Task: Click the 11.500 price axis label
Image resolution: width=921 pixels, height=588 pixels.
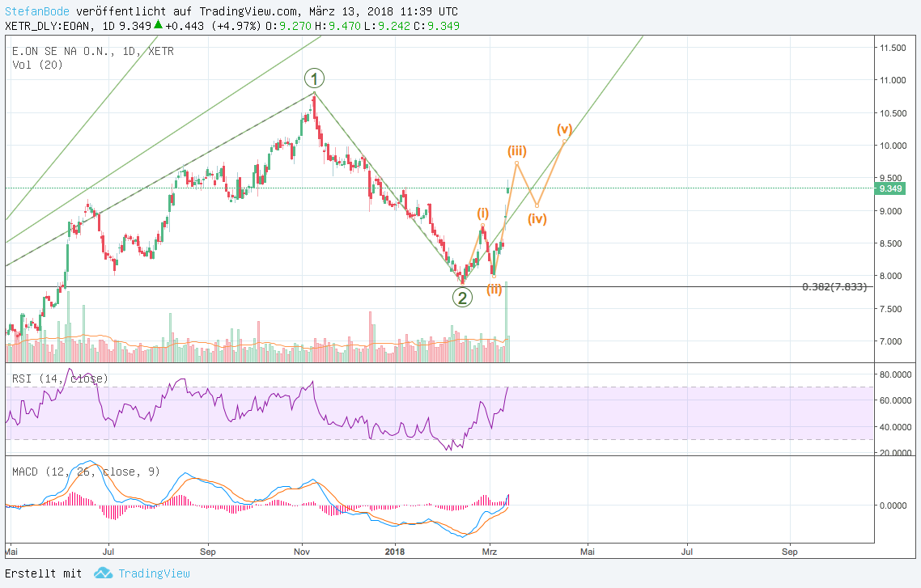Action: (x=893, y=48)
